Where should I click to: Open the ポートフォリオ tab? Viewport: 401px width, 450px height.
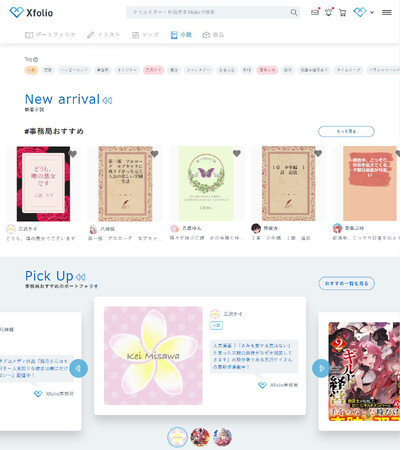coord(51,35)
